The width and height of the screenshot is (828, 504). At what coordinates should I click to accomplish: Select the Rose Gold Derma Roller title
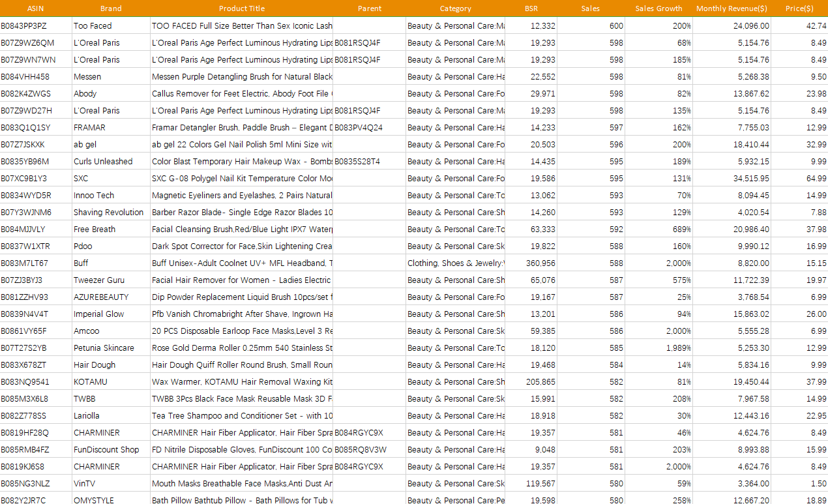click(242, 348)
